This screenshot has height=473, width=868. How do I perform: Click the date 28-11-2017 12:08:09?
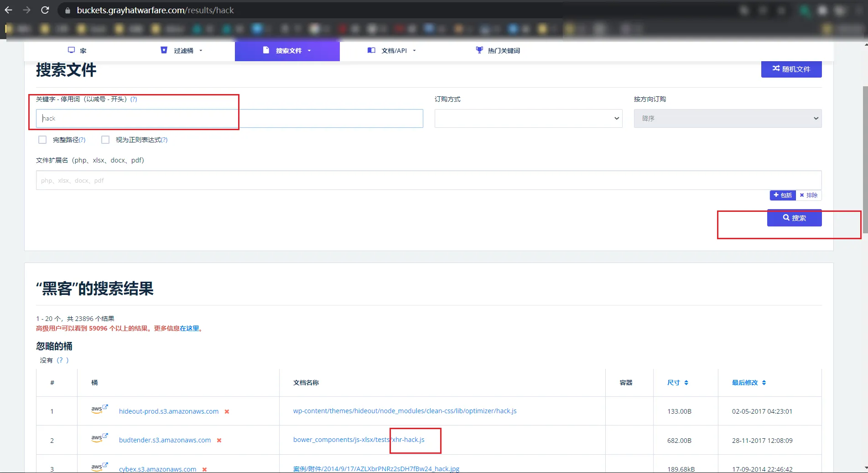click(762, 441)
